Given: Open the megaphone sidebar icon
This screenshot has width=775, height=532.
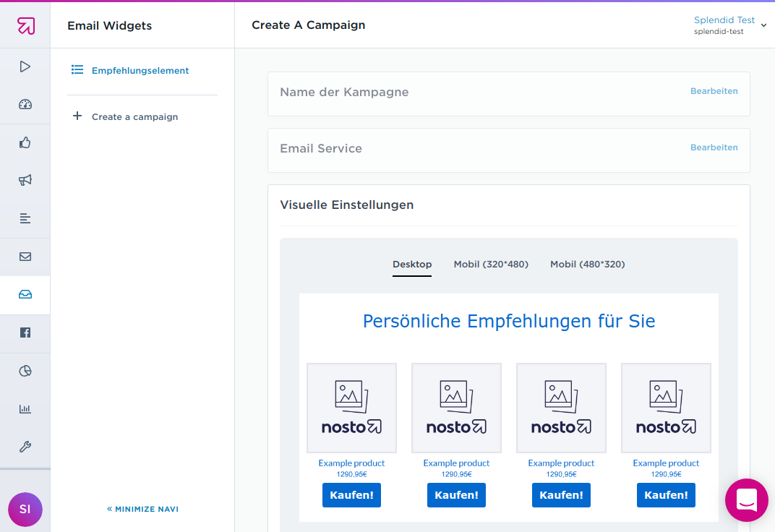Looking at the screenshot, I should [x=25, y=181].
